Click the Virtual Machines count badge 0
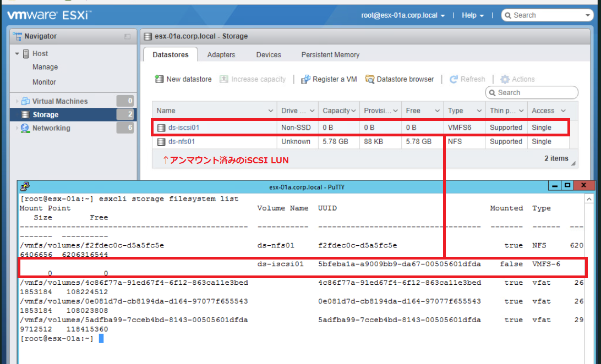Viewport: 601px width, 364px height. (125, 101)
